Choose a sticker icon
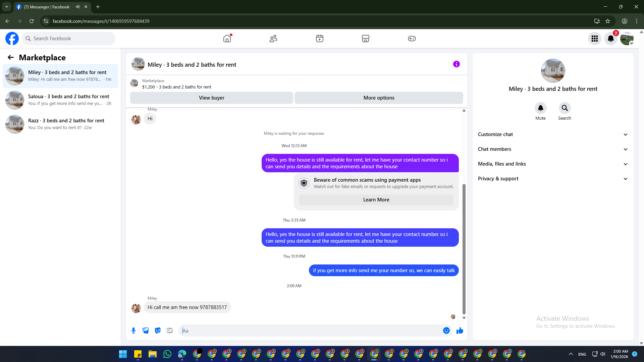 (x=158, y=330)
